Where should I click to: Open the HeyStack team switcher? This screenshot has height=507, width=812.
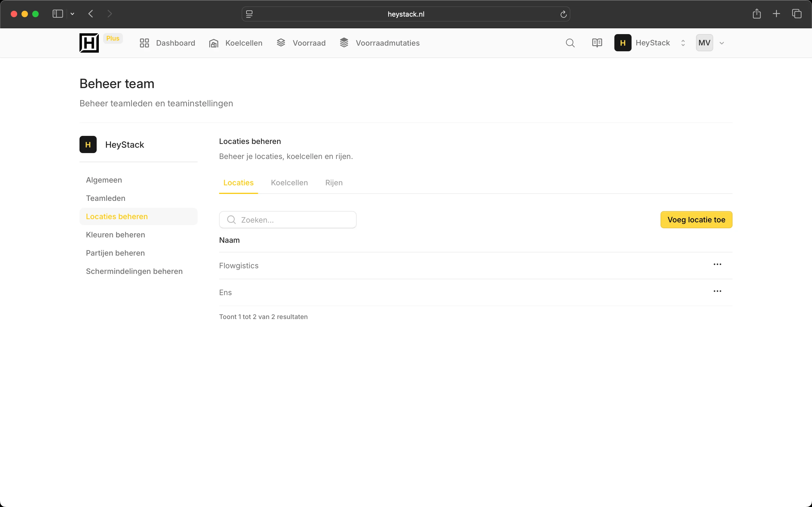(x=650, y=43)
